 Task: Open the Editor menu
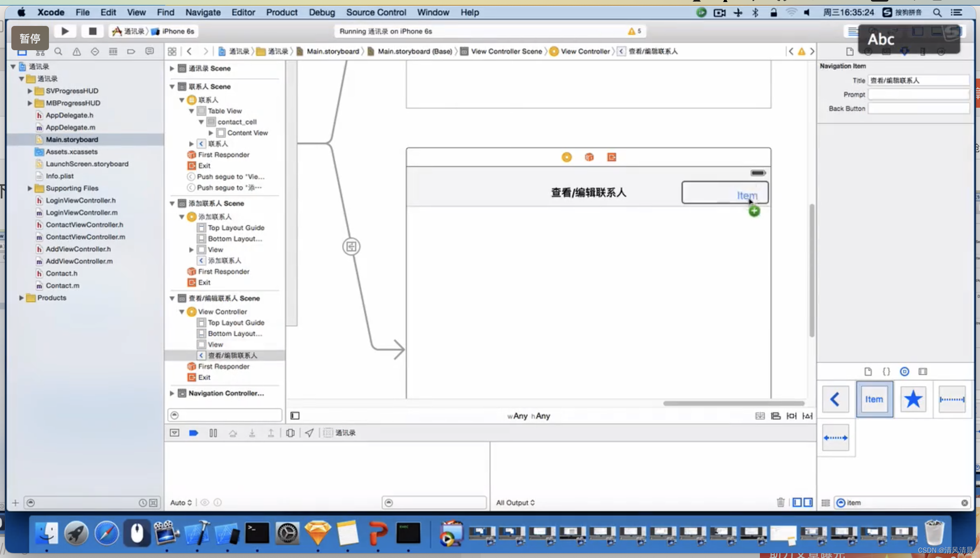click(x=244, y=12)
